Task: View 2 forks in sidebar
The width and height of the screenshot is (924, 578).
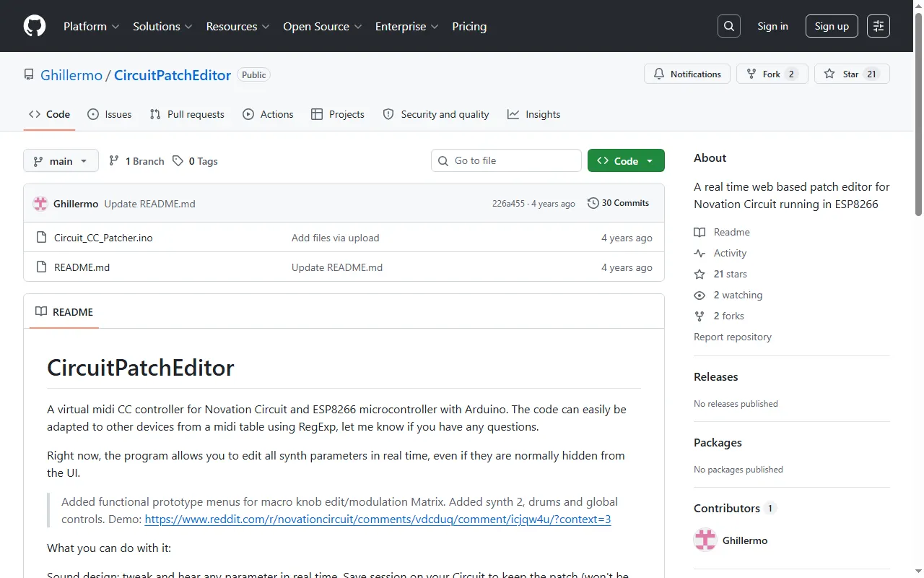Action: click(x=719, y=316)
